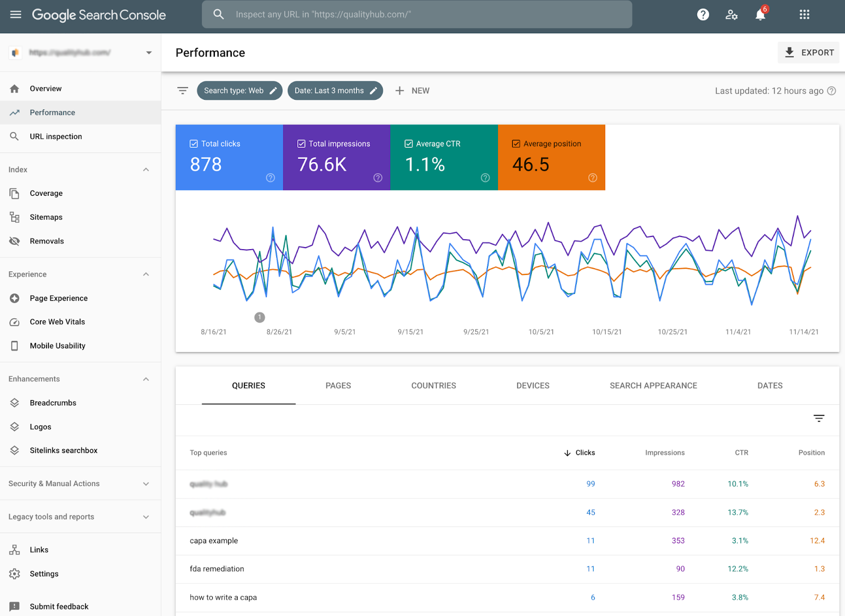
Task: Collapse the Experience section
Action: pyautogui.click(x=146, y=274)
